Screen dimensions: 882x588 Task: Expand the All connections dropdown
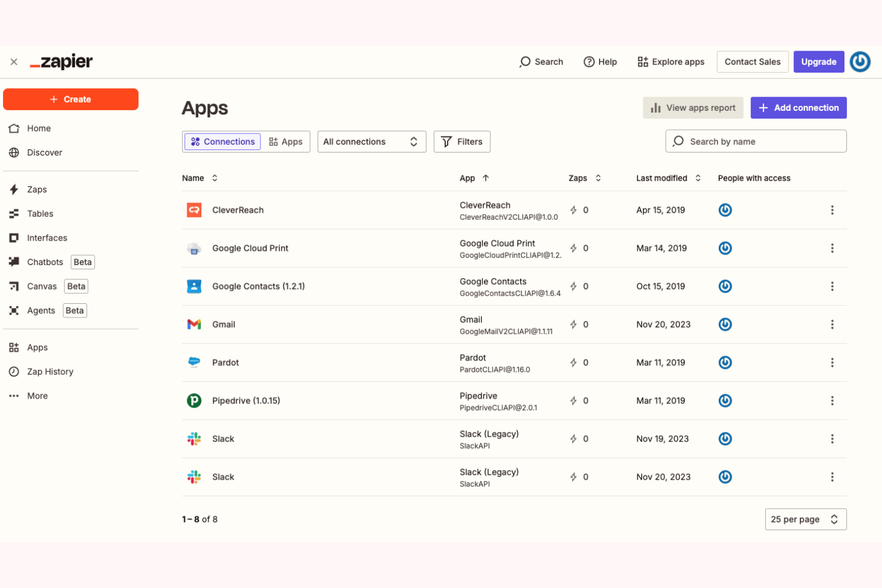tap(372, 142)
